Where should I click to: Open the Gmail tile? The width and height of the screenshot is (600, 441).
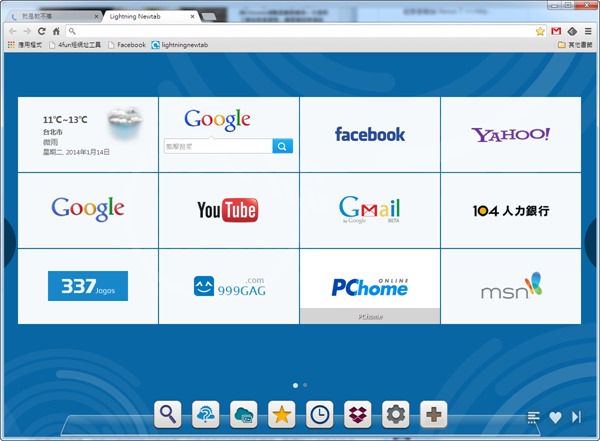(370, 210)
